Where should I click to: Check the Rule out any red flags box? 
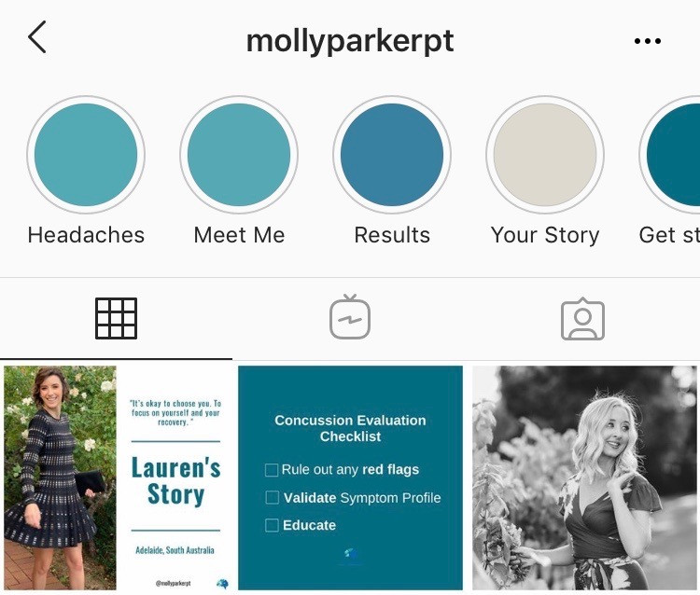[x=272, y=470]
